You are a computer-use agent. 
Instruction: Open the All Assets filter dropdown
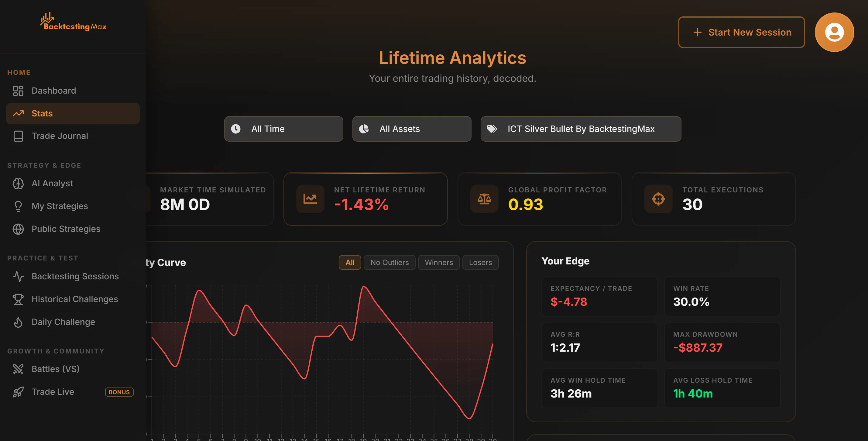(x=412, y=129)
